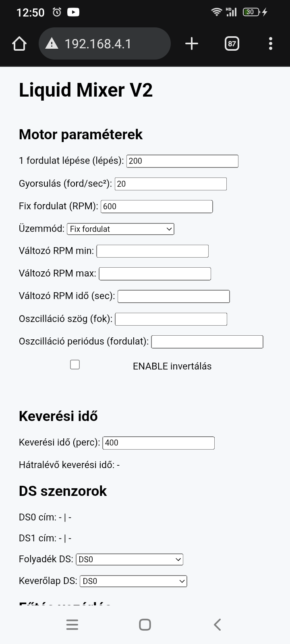Click the Oszcilláció periódus input field

pos(207,342)
